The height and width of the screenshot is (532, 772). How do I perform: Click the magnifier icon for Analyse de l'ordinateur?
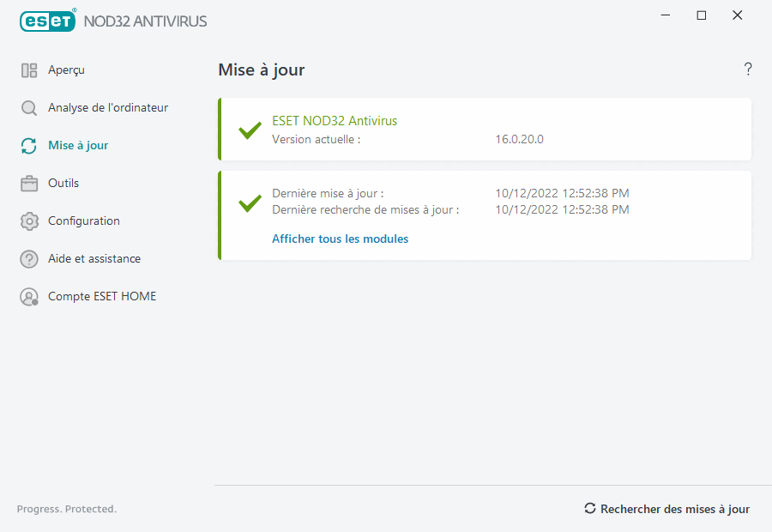tap(29, 108)
